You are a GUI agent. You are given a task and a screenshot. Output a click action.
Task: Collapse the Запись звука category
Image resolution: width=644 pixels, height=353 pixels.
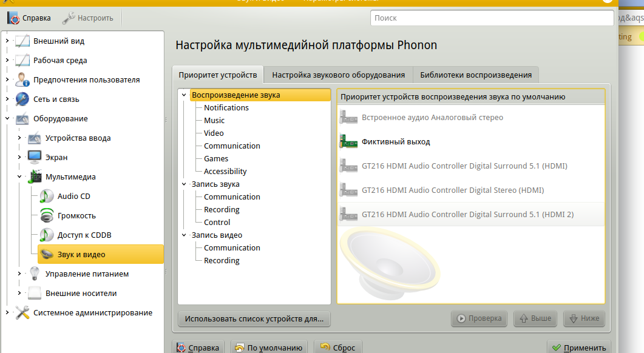coord(184,184)
